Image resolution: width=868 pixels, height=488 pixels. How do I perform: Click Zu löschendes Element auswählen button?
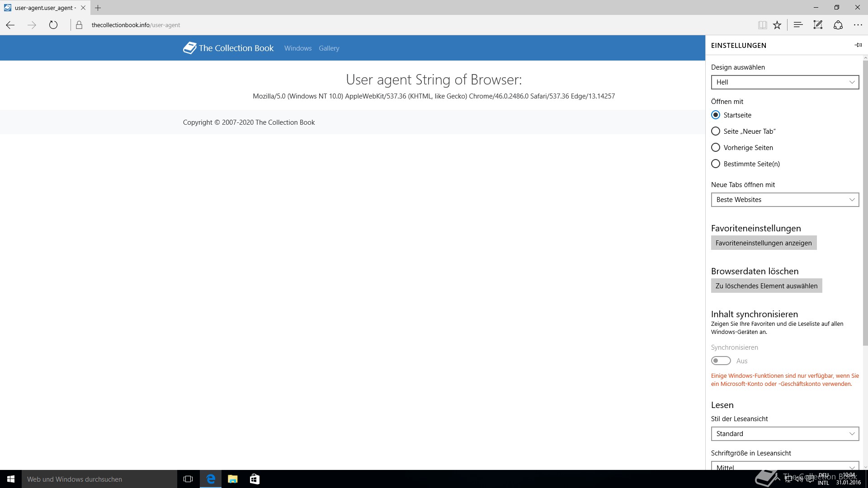tap(766, 286)
